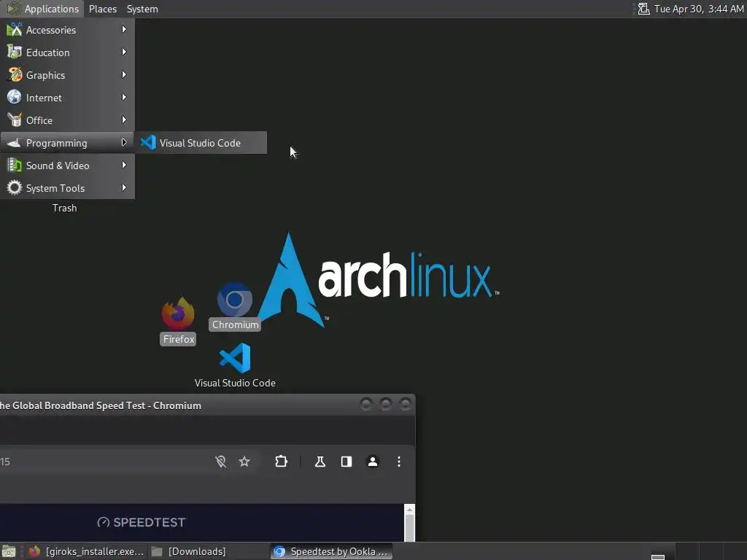Image resolution: width=747 pixels, height=560 pixels.
Task: Minimize the Chromium window
Action: tap(366, 404)
